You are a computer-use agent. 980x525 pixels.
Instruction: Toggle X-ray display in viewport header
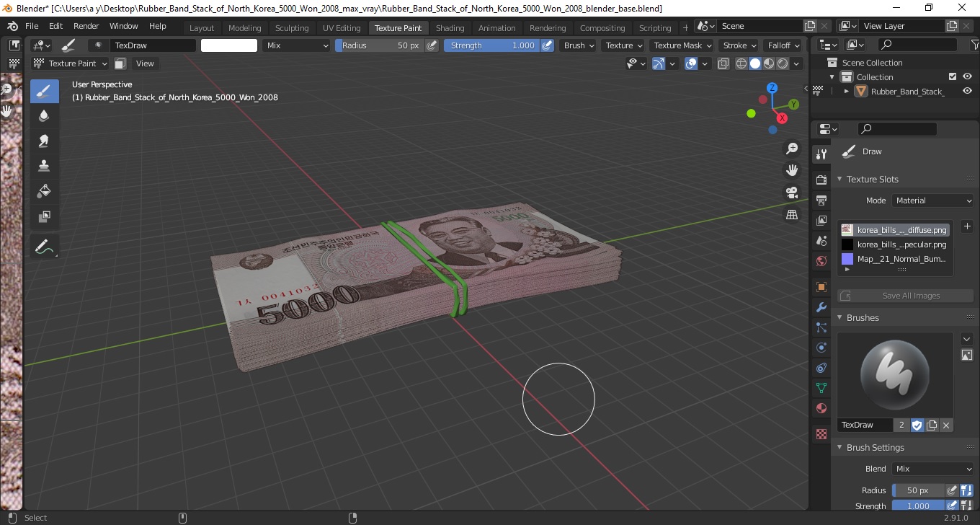coord(723,63)
